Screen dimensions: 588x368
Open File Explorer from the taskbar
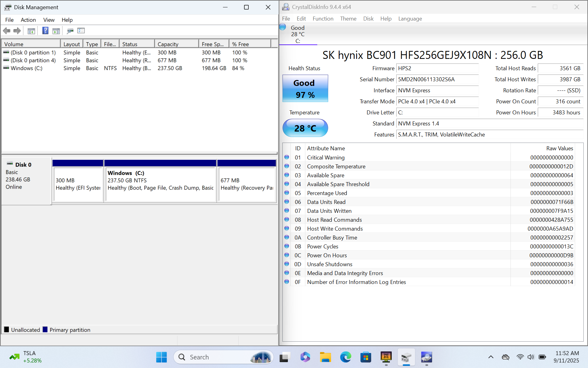(325, 357)
